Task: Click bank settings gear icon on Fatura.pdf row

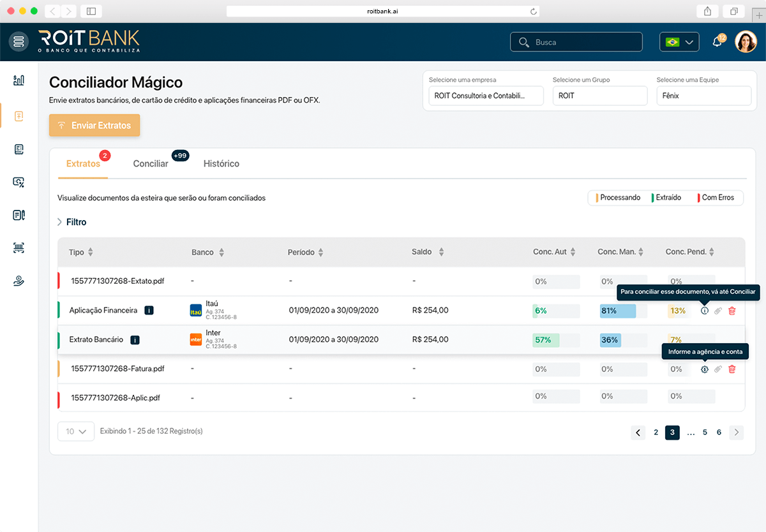Action: pyautogui.click(x=705, y=369)
